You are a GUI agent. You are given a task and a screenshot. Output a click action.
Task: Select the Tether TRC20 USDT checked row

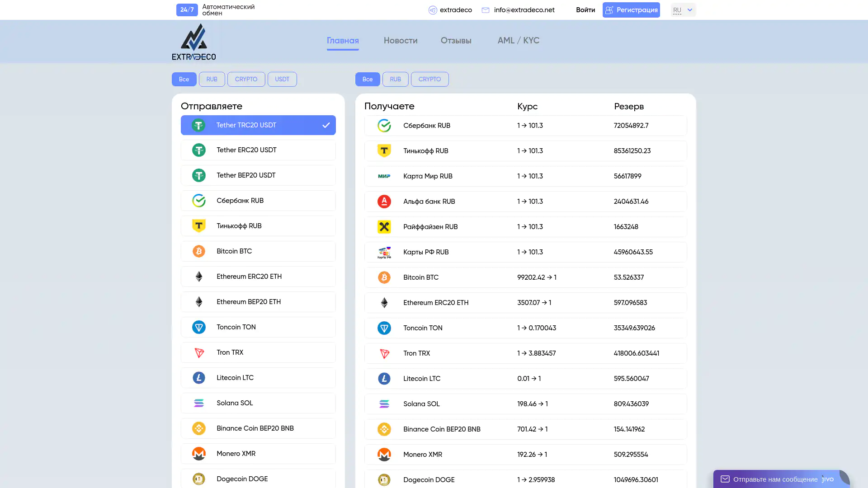coord(258,125)
